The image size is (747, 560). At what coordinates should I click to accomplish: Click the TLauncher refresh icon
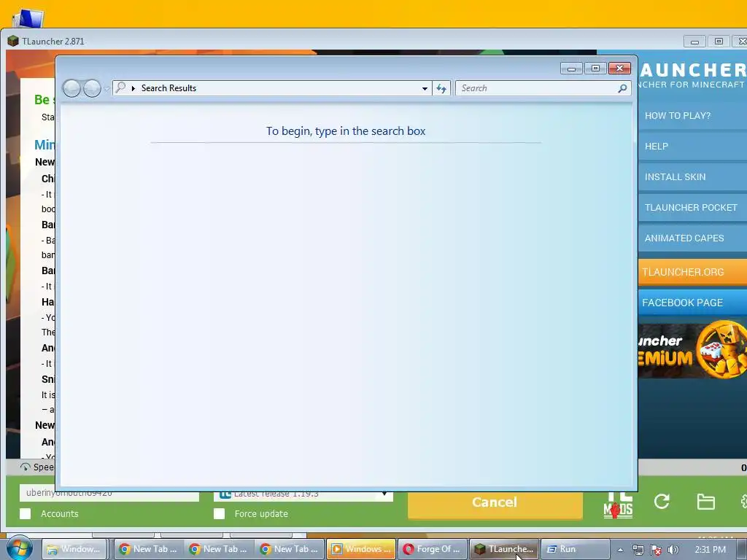click(x=662, y=502)
